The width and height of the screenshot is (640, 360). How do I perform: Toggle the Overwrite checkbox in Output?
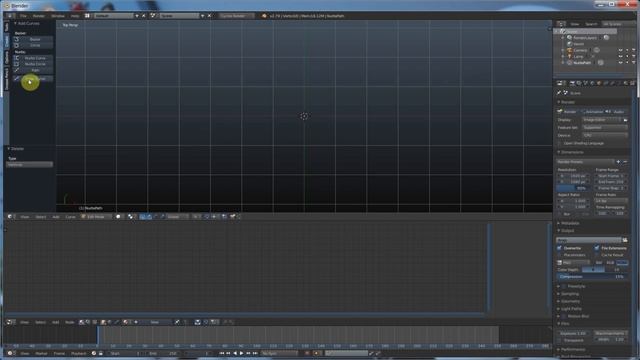click(560, 248)
